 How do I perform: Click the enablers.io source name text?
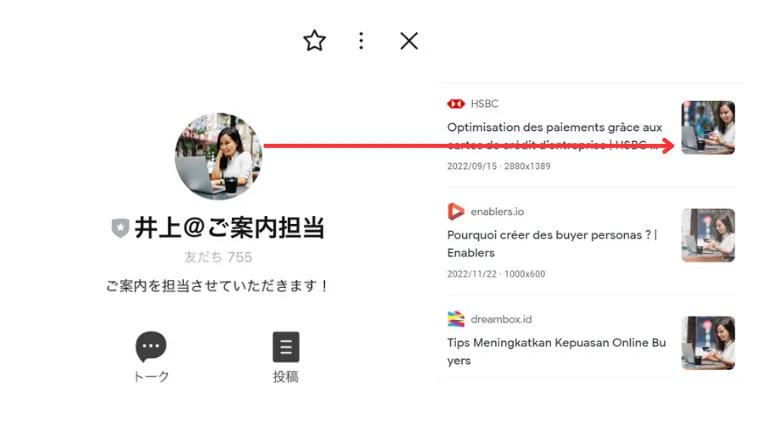pos(497,211)
